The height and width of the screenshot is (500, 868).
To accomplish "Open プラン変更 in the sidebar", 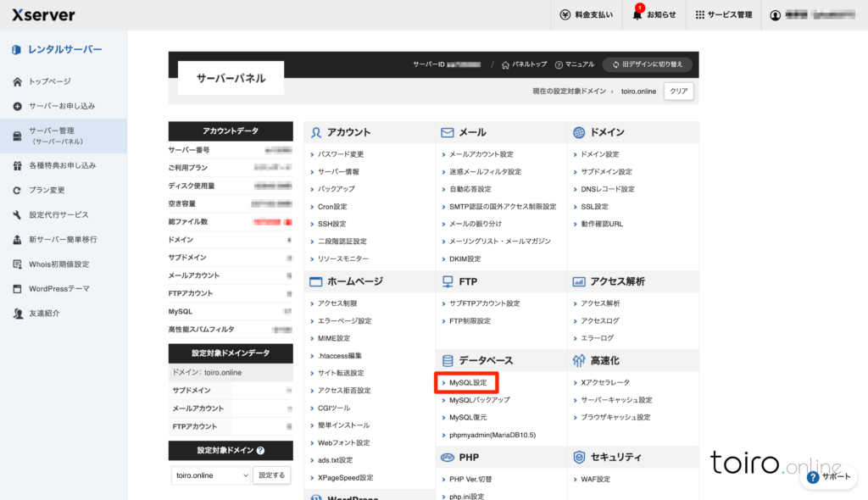I will 47,190.
